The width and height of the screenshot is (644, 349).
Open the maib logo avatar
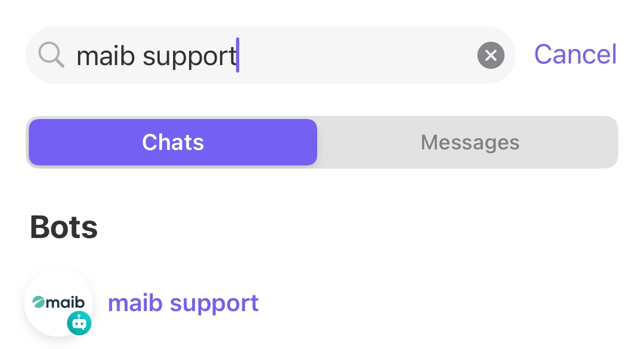tap(58, 303)
